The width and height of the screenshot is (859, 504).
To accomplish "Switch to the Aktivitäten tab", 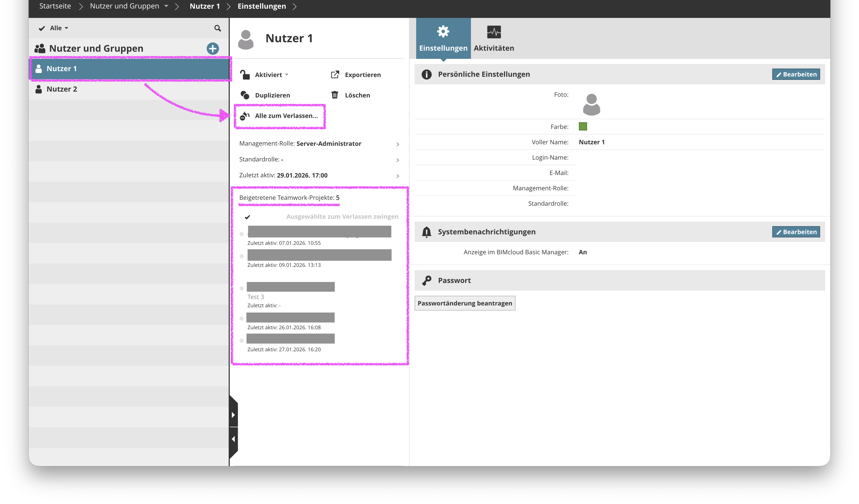I will click(x=494, y=39).
